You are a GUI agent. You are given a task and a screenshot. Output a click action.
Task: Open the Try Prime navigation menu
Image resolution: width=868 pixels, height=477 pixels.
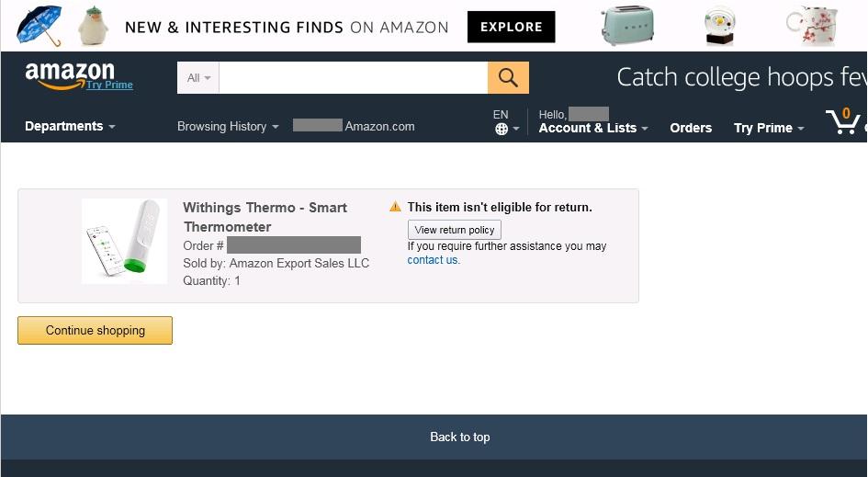coord(769,128)
